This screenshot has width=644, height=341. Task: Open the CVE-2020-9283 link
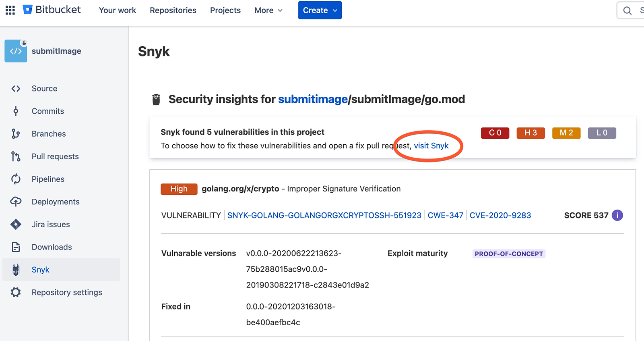[500, 215]
